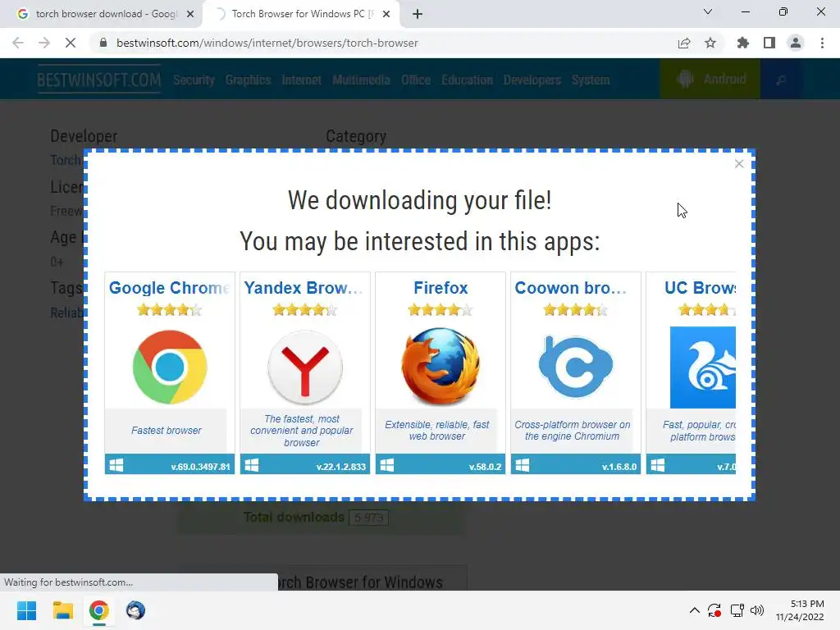The height and width of the screenshot is (630, 840).
Task: Select the 'Torch Browser for Windows PC' tab
Action: (300, 14)
